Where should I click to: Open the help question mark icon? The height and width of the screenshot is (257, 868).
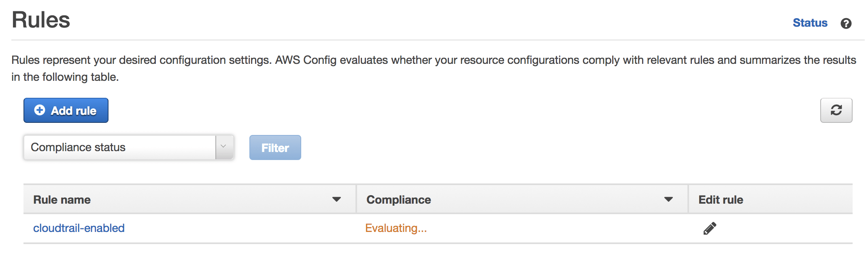(x=846, y=23)
